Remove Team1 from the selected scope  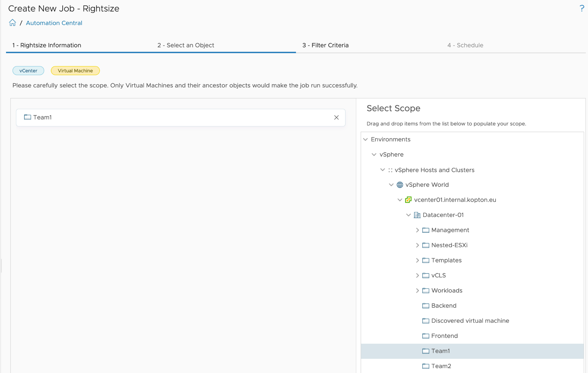336,117
